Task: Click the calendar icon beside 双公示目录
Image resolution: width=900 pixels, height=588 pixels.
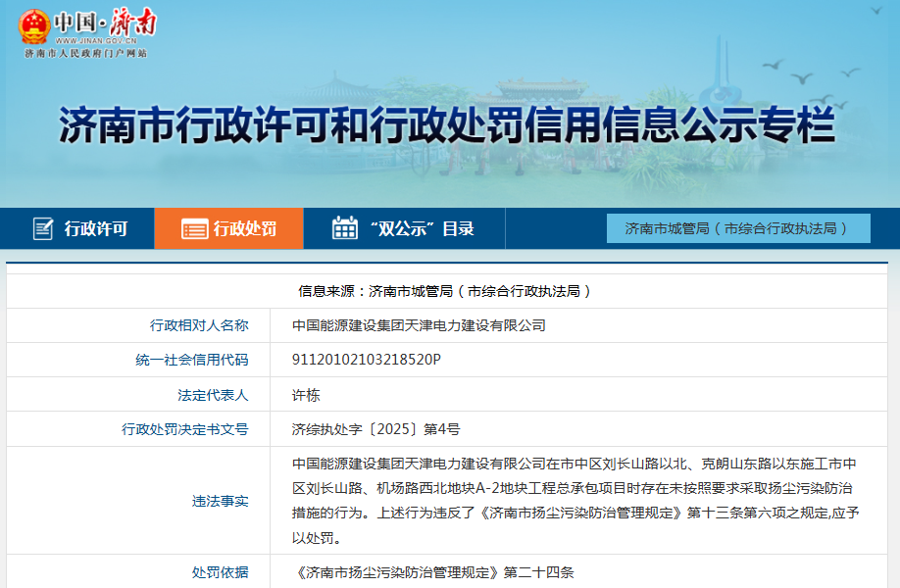Action: click(x=345, y=227)
